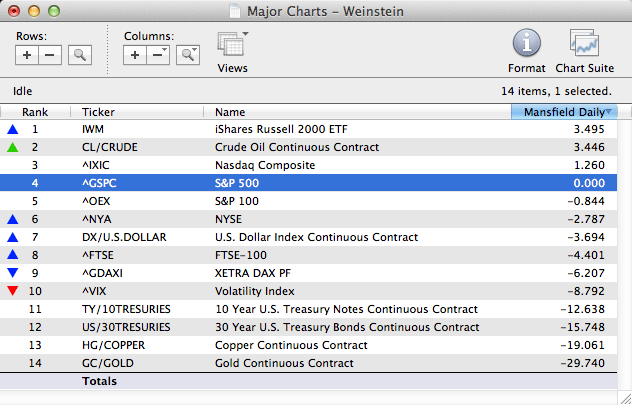
Task: Click the remove row minus button
Action: [52, 55]
